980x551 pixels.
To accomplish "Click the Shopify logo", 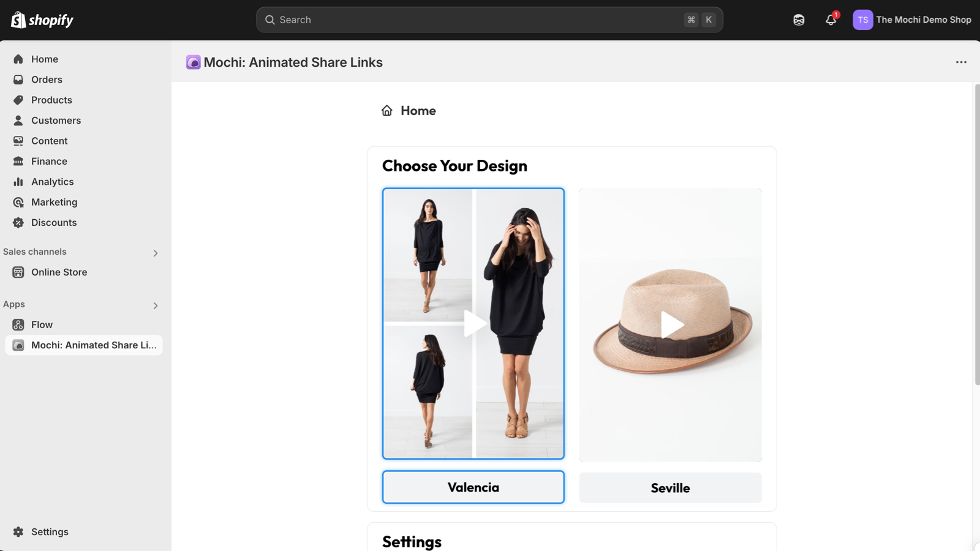I will 42,20.
